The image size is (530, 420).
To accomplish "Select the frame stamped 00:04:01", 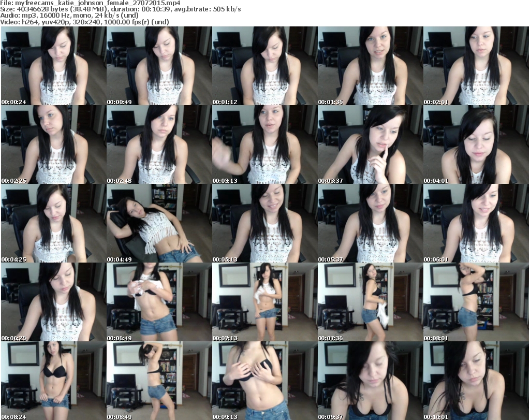I will click(476, 144).
